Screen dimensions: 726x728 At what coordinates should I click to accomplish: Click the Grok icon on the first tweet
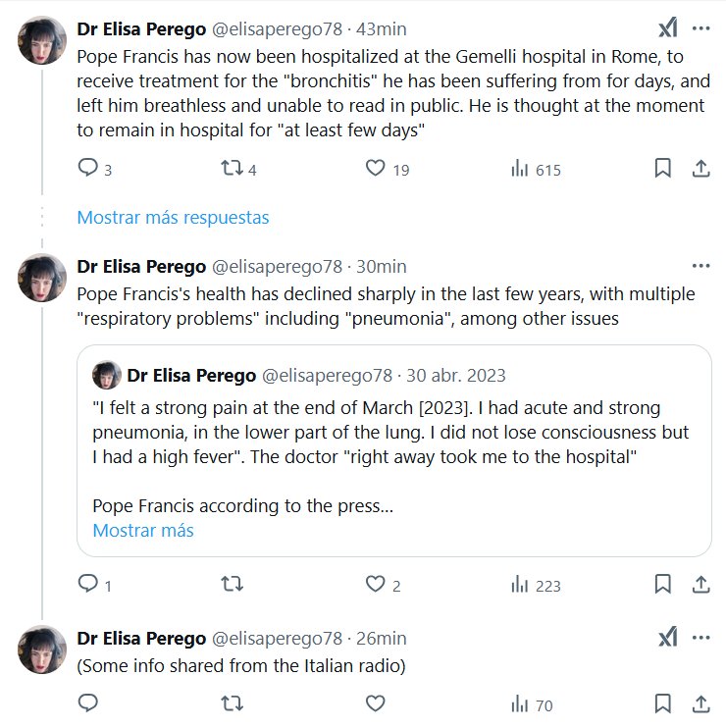[x=666, y=28]
